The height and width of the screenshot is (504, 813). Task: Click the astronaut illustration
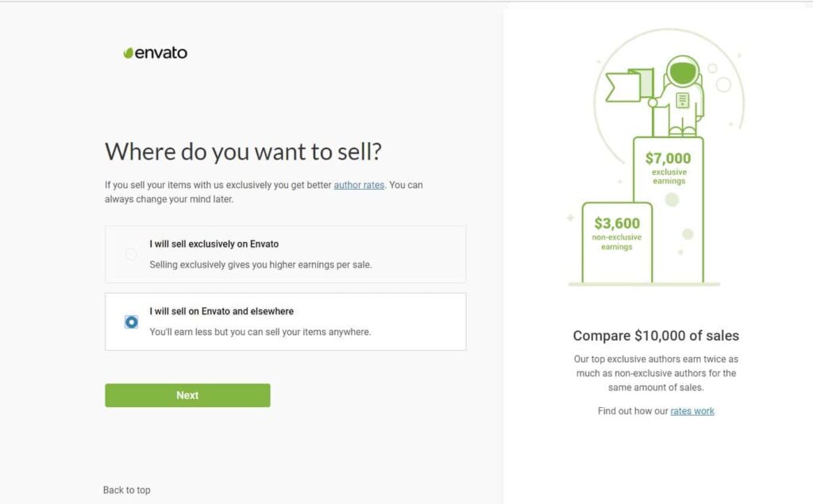(x=682, y=95)
